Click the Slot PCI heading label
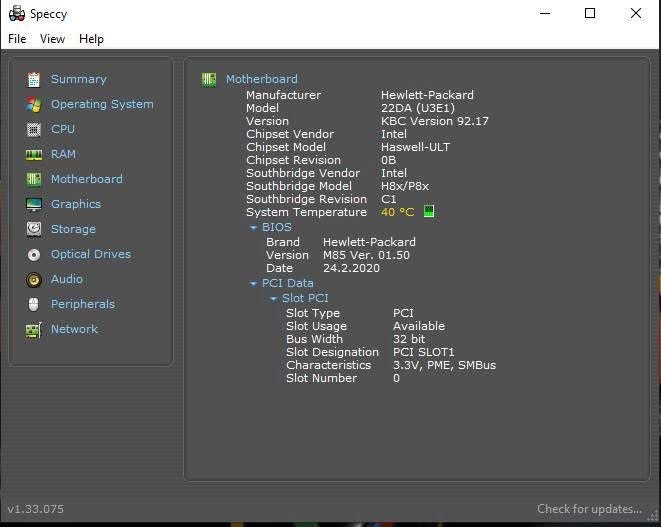661x527 pixels. coord(305,298)
